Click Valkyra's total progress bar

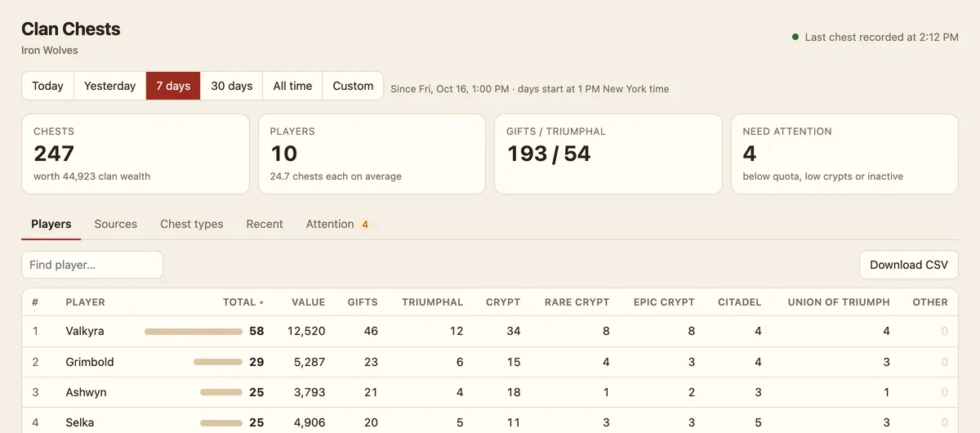click(194, 332)
